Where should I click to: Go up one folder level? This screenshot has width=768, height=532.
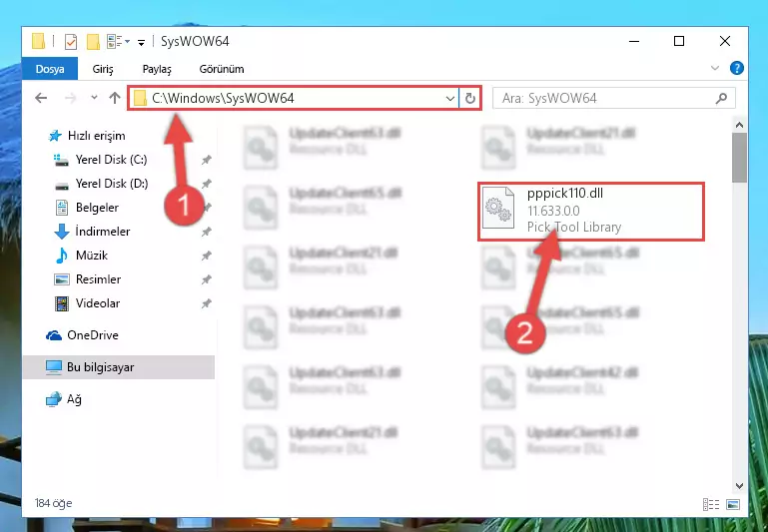tap(115, 98)
